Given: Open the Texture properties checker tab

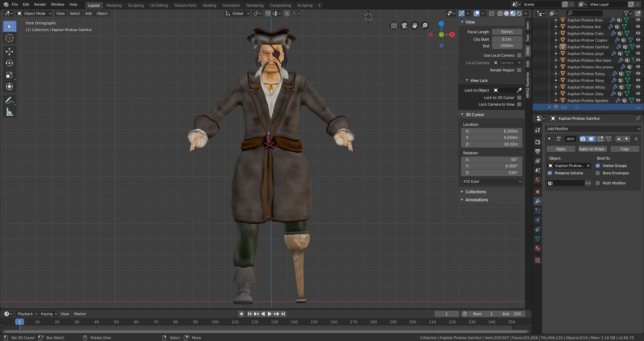Looking at the screenshot, I should tap(538, 260).
